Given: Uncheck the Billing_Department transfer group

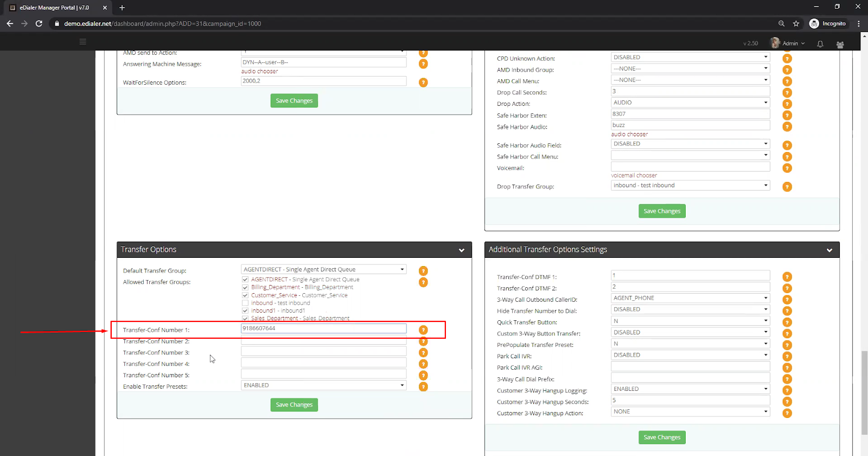Looking at the screenshot, I should pyautogui.click(x=245, y=288).
